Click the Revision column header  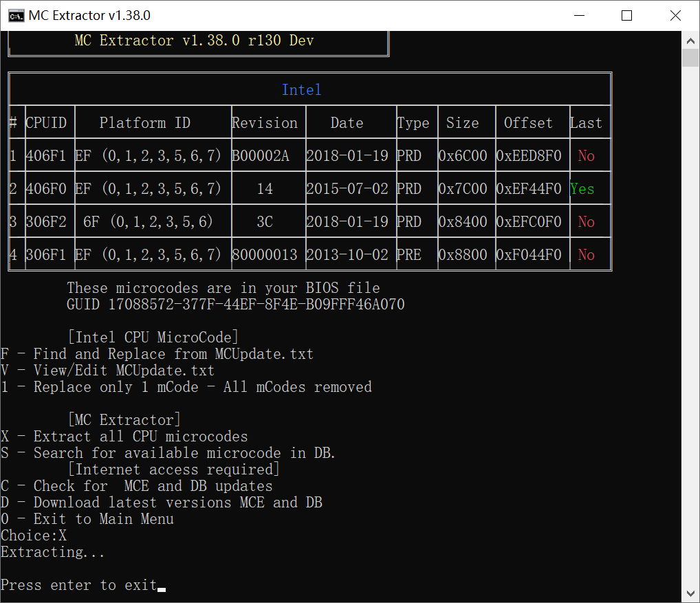coord(265,123)
